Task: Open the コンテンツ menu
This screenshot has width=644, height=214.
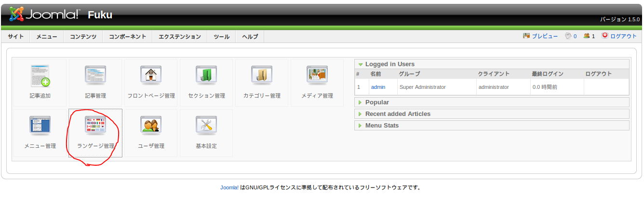Action: (x=83, y=37)
